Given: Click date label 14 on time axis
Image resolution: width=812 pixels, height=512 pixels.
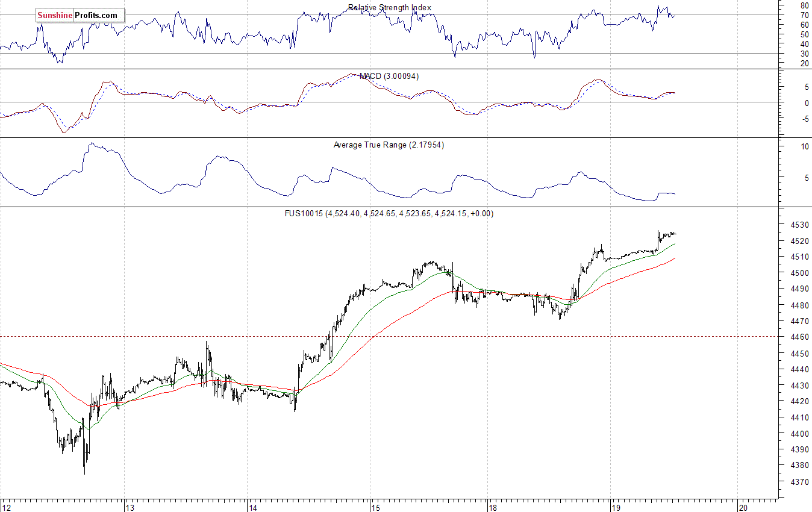Looking at the screenshot, I should point(252,507).
